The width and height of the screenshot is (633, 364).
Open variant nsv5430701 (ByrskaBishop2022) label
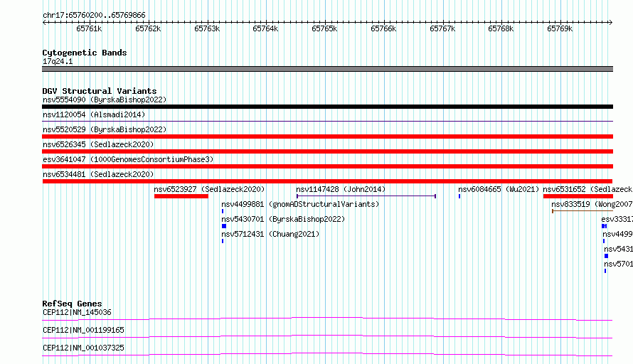click(283, 219)
